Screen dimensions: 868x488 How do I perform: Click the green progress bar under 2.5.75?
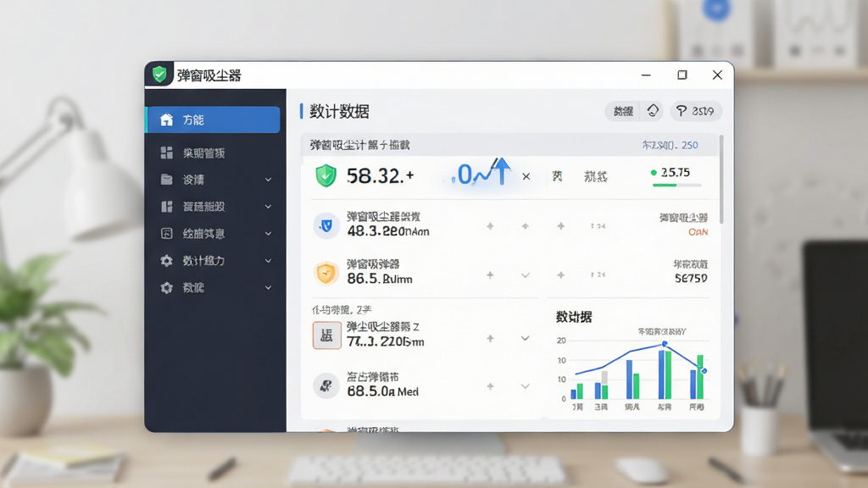point(676,185)
